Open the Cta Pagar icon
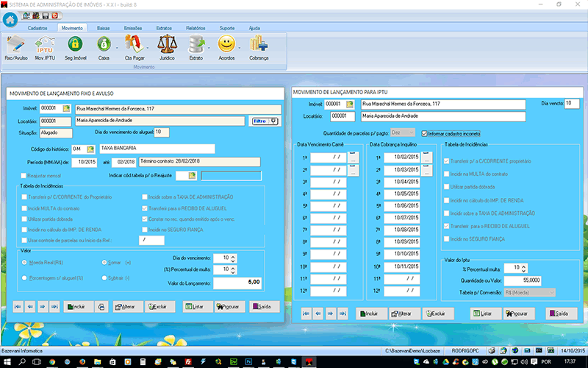 (x=135, y=48)
